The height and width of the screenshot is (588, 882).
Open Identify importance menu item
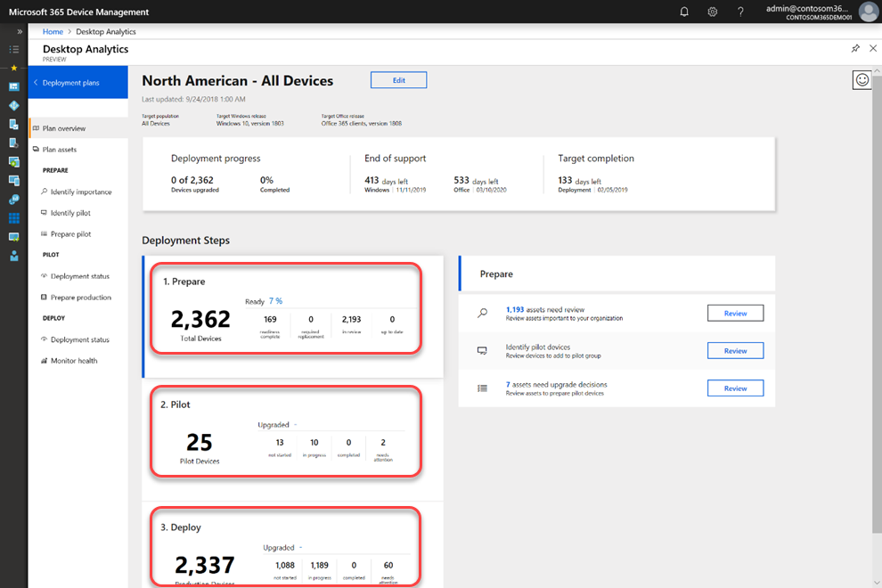[81, 192]
